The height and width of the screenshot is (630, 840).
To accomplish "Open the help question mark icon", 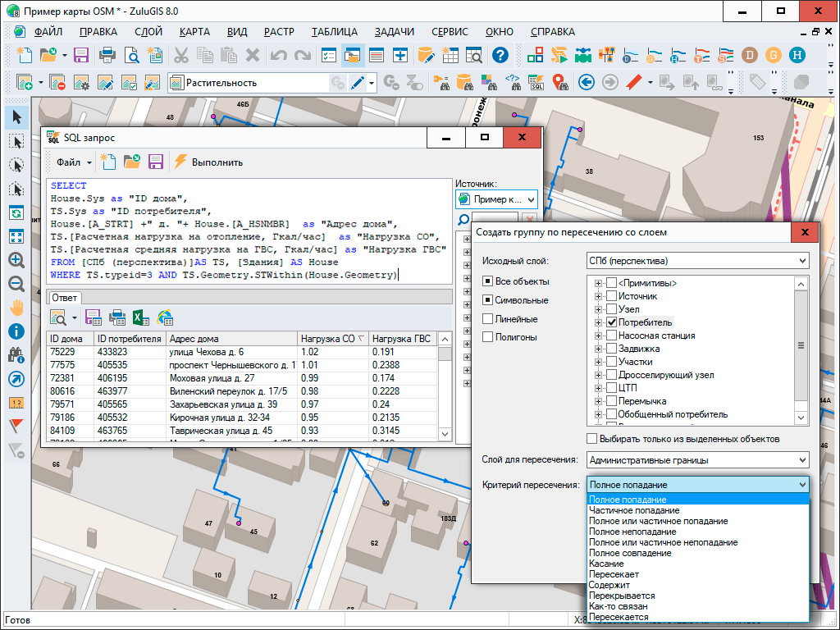I will coord(500,56).
